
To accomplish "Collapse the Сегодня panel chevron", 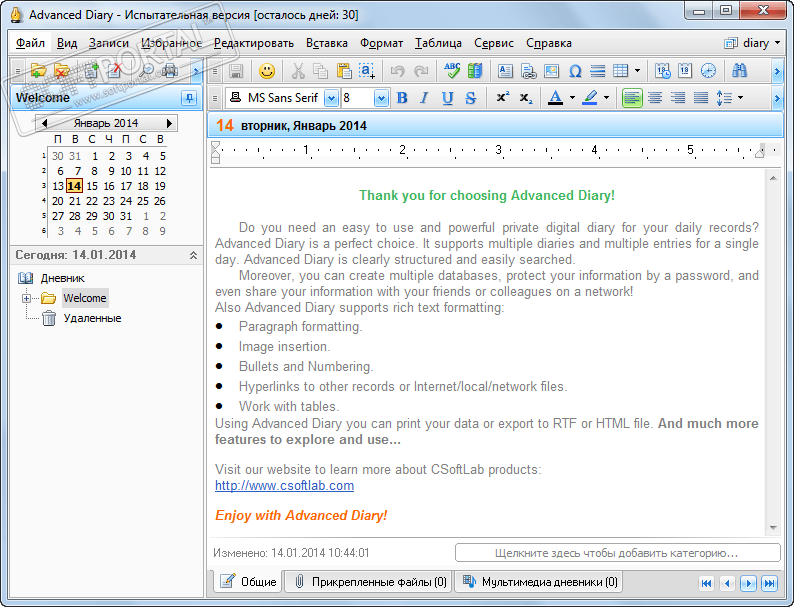I will tap(193, 255).
